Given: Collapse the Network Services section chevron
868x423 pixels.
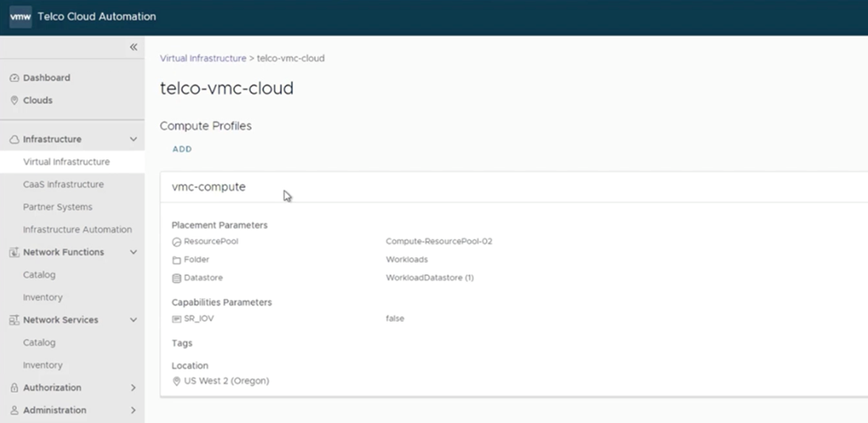Looking at the screenshot, I should click(x=134, y=320).
